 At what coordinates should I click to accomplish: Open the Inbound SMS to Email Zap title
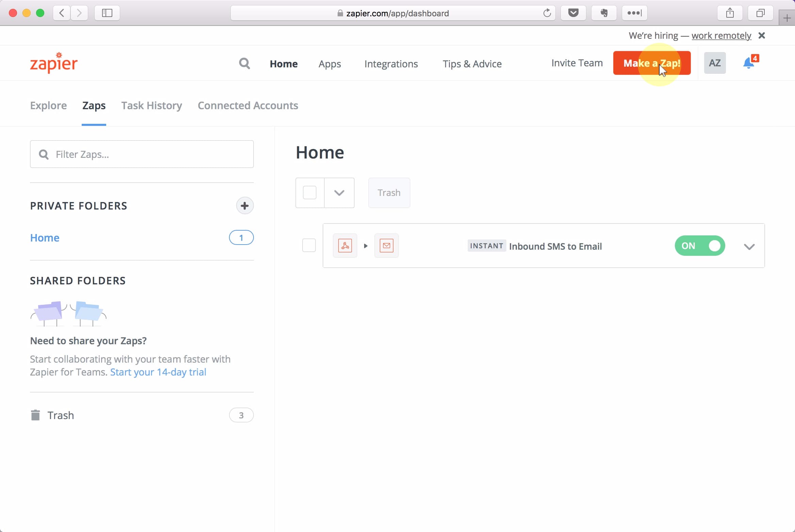pyautogui.click(x=555, y=246)
